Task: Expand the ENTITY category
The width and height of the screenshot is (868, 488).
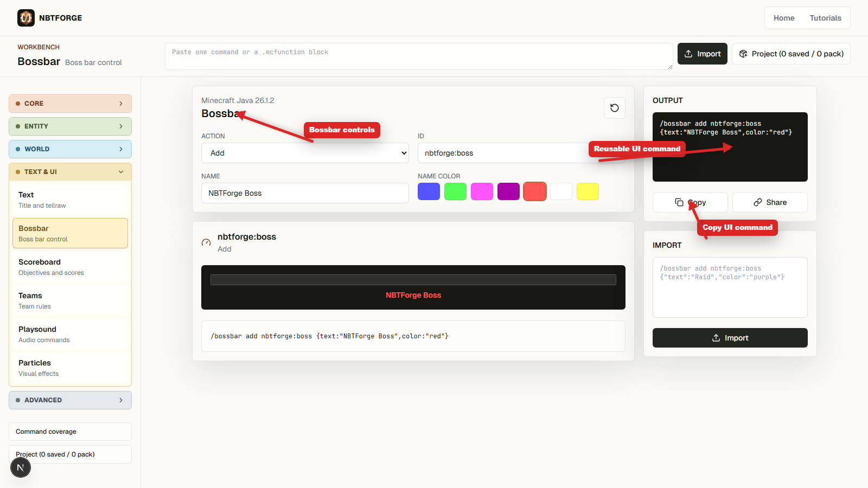Action: point(70,126)
